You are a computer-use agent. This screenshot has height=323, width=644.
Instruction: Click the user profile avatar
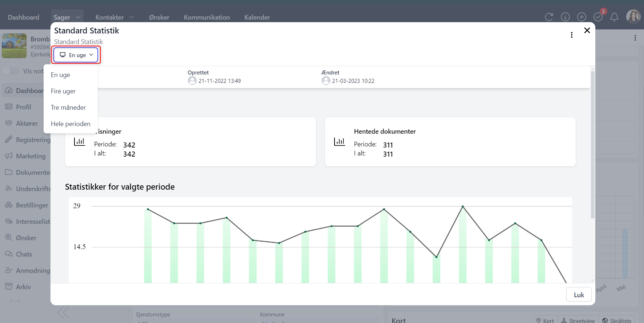click(633, 17)
